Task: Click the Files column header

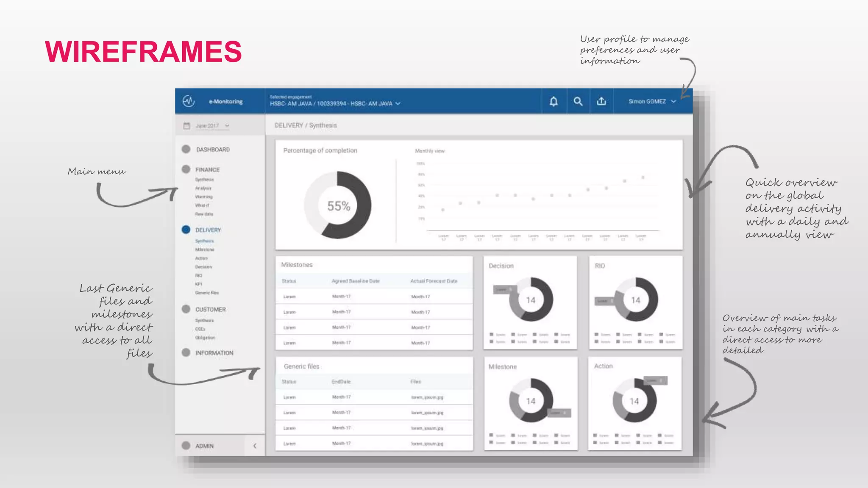Action: point(415,382)
